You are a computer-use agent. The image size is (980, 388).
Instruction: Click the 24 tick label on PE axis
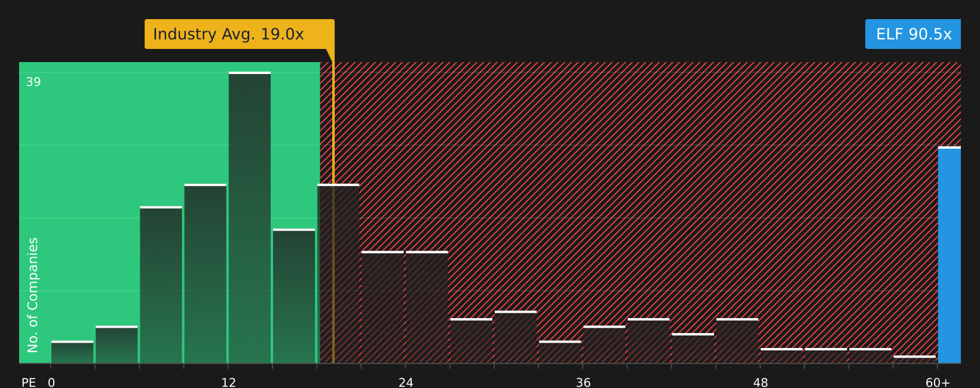[406, 383]
